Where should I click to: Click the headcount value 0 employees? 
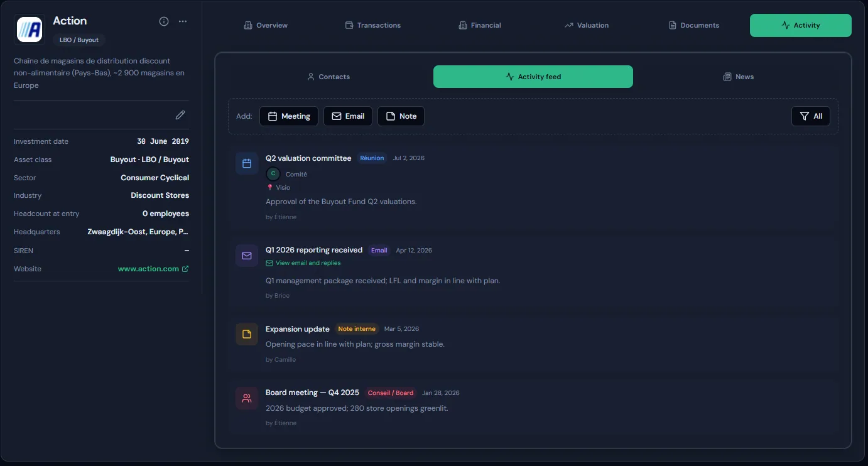click(166, 214)
